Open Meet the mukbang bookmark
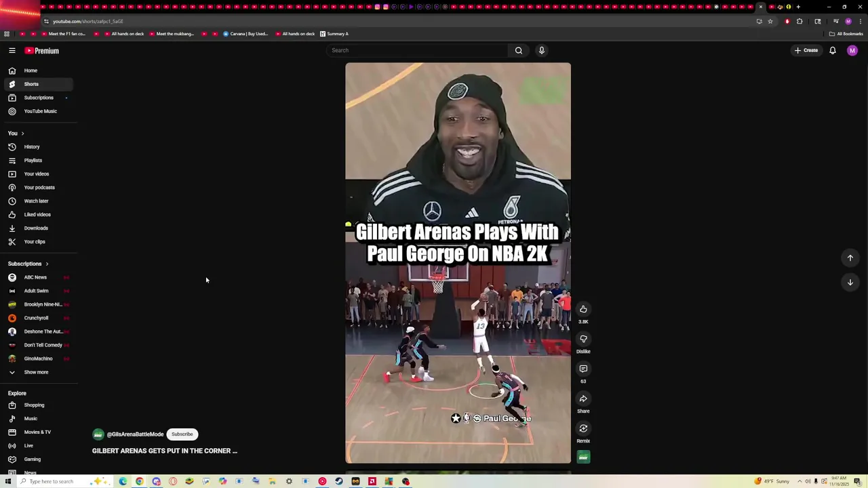This screenshot has width=868, height=488. [171, 34]
